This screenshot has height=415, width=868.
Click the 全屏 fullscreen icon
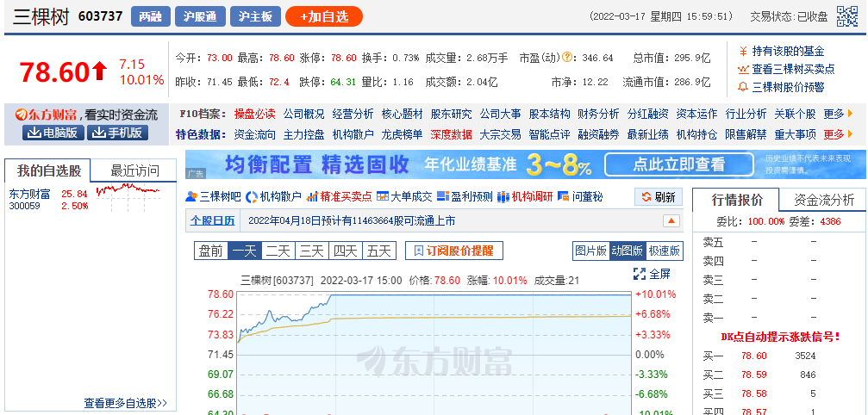click(640, 274)
